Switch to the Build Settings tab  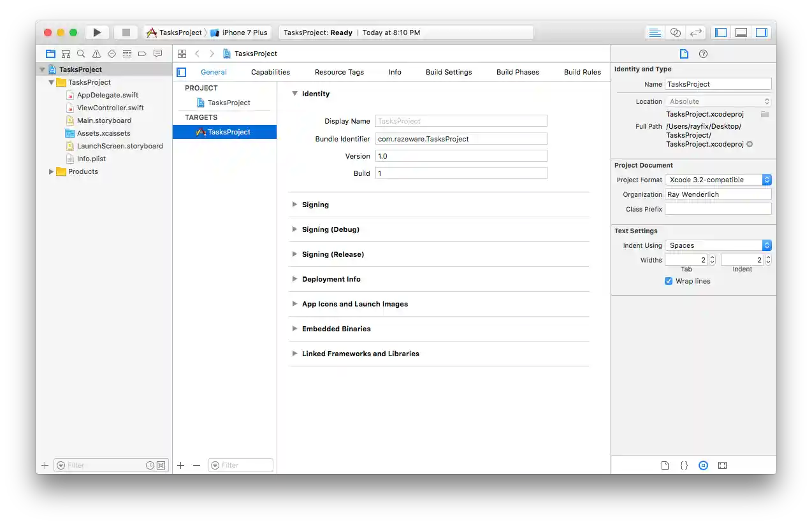click(448, 72)
